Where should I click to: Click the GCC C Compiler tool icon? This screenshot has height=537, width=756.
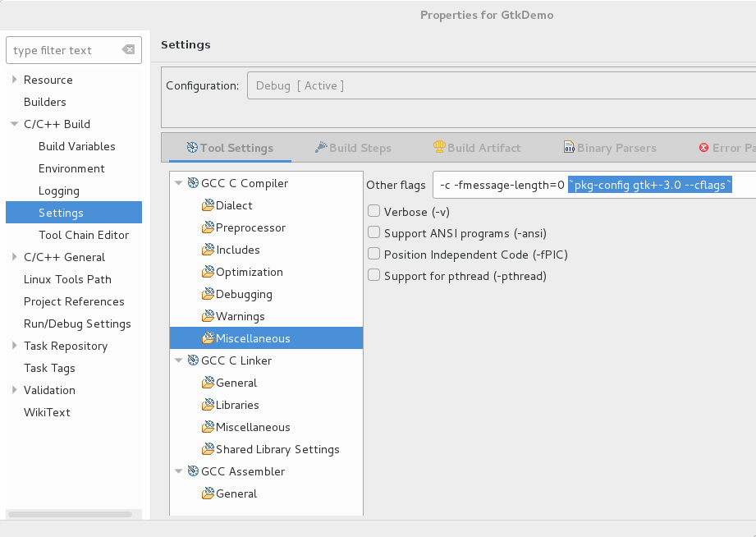pyautogui.click(x=194, y=183)
